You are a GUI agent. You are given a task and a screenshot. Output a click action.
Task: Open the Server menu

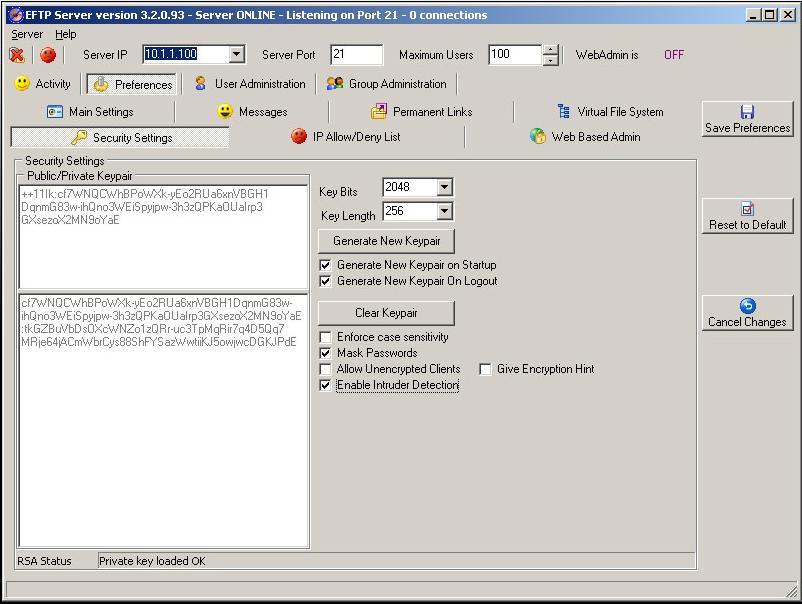click(27, 34)
